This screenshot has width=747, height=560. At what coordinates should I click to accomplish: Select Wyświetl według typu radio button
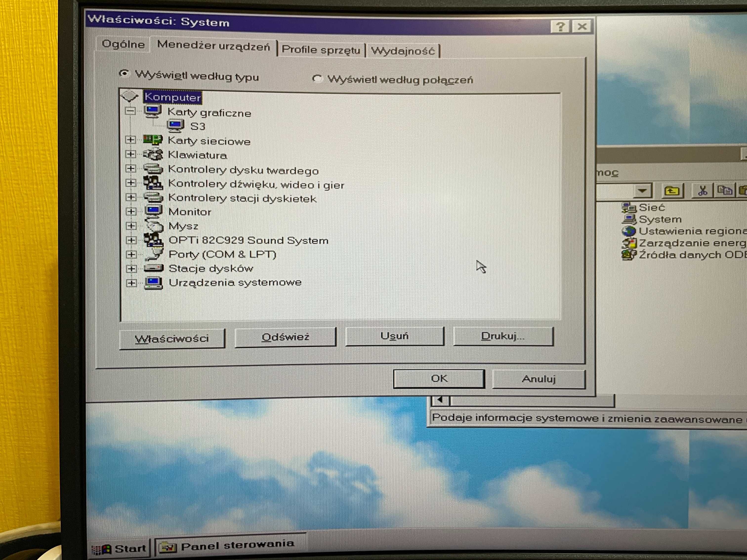124,73
